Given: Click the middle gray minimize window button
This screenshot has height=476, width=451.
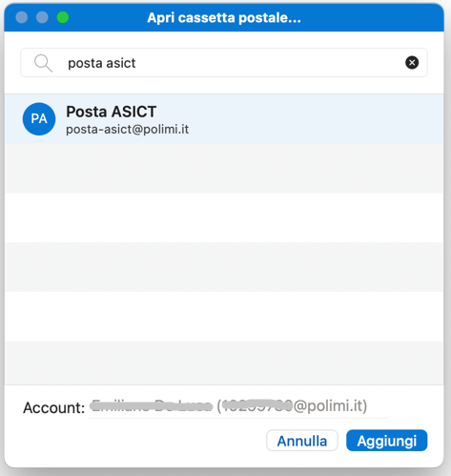Looking at the screenshot, I should (42, 17).
